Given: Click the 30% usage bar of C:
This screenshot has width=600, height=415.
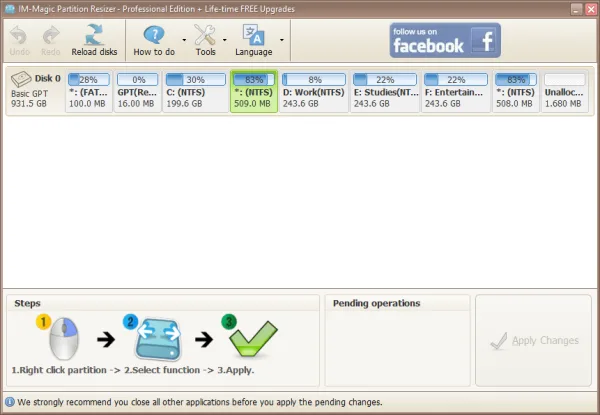Looking at the screenshot, I should tap(196, 80).
